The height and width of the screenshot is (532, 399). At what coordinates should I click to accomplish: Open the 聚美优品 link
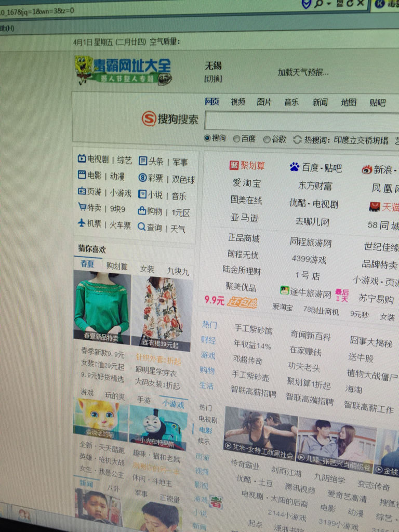pos(241,287)
